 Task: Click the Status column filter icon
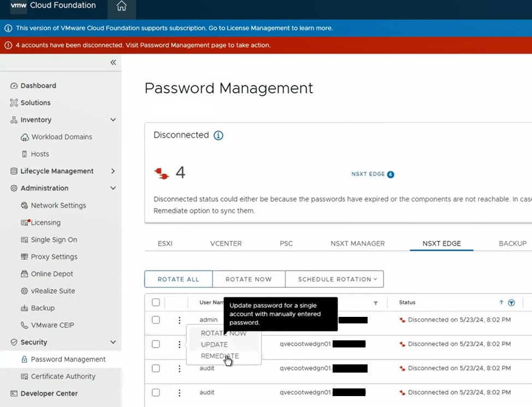(x=511, y=303)
